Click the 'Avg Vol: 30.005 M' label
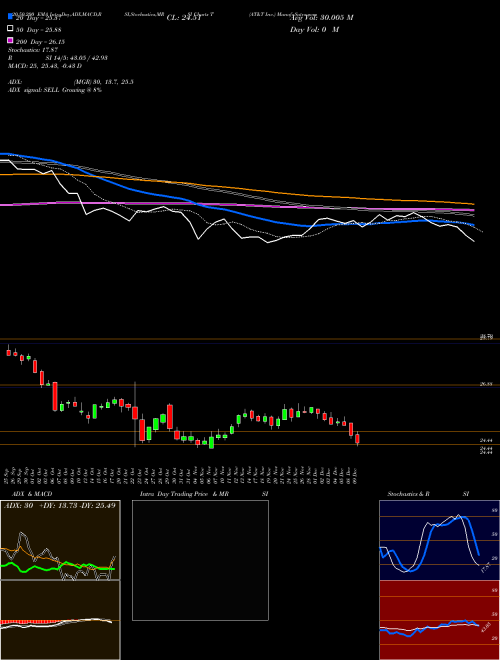Screen dimensions: 500x660 coord(322,18)
